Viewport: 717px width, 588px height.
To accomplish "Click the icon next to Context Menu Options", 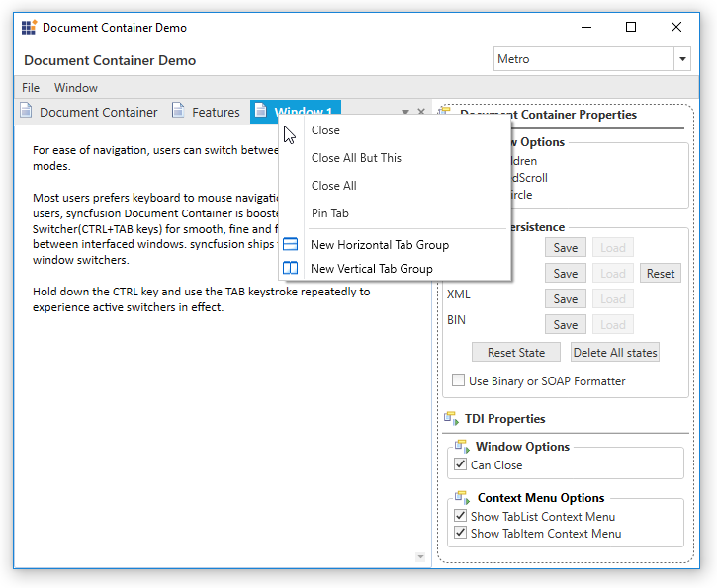I will [x=462, y=498].
